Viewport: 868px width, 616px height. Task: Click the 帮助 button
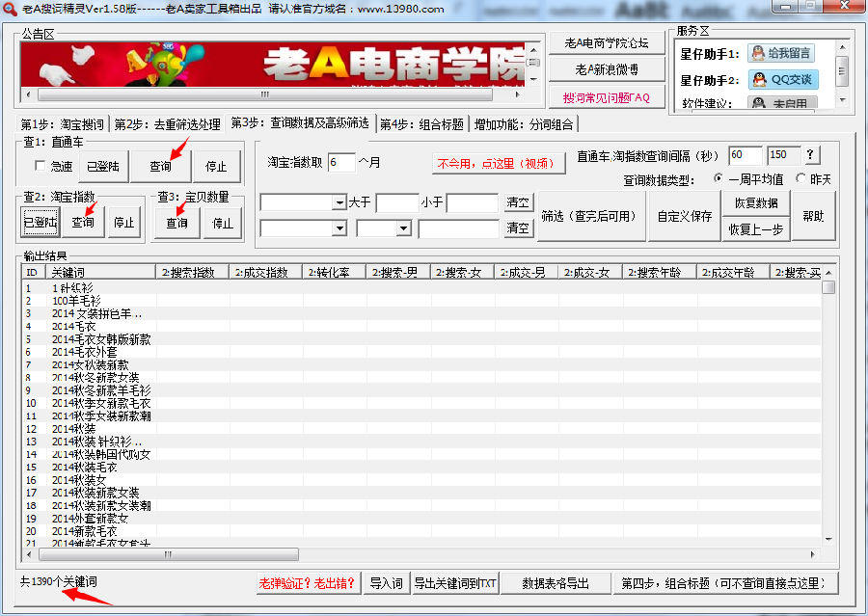[813, 216]
